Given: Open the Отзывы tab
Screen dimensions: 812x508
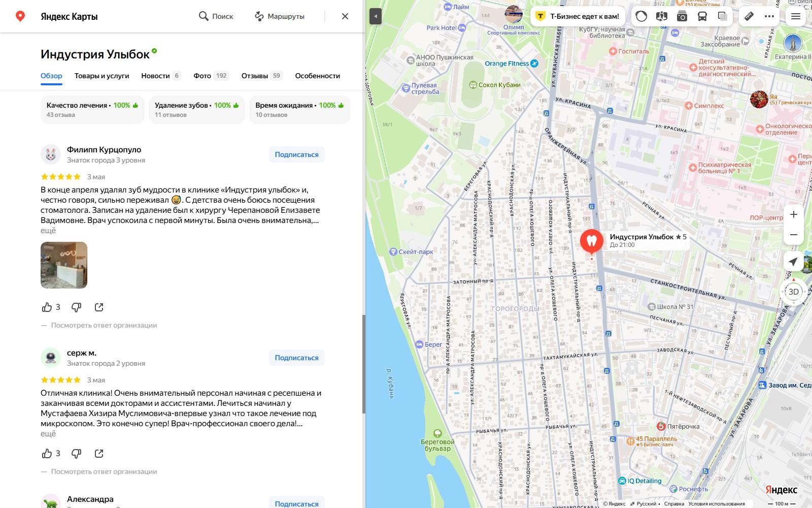Looking at the screenshot, I should click(262, 76).
